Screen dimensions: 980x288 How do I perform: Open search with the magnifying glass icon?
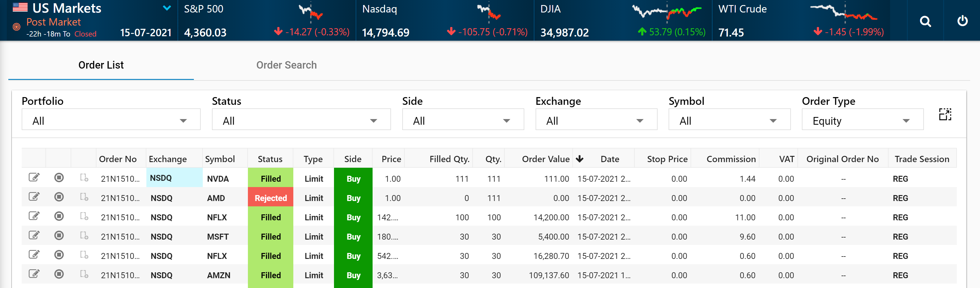point(925,21)
